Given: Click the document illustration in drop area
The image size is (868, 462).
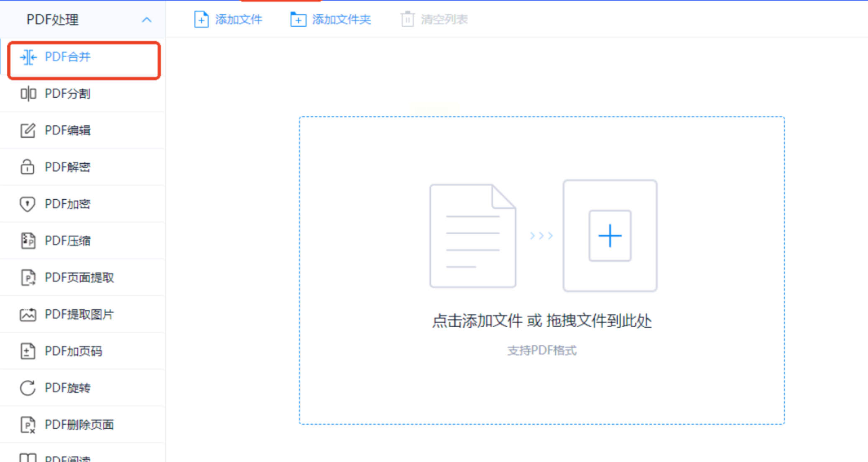Looking at the screenshot, I should tap(472, 236).
